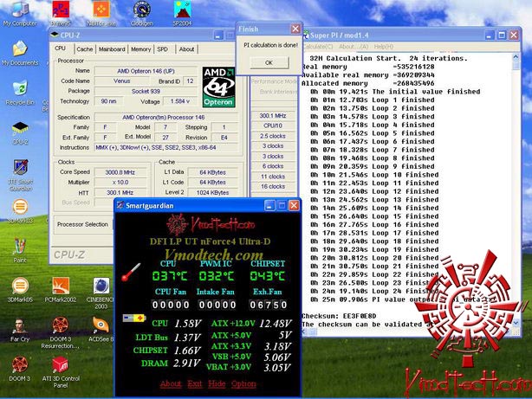Click the 'CPU/10' value behind CPU-Z

(273, 125)
